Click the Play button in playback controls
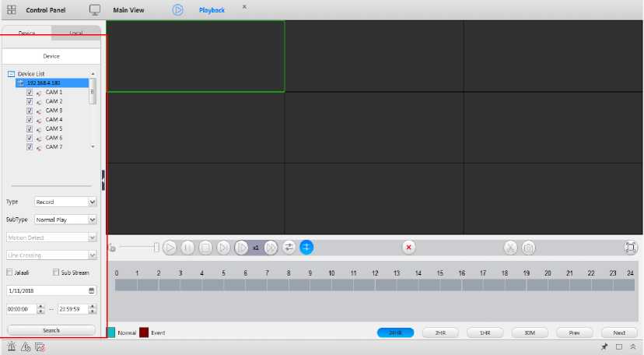The image size is (644, 355). coord(170,248)
